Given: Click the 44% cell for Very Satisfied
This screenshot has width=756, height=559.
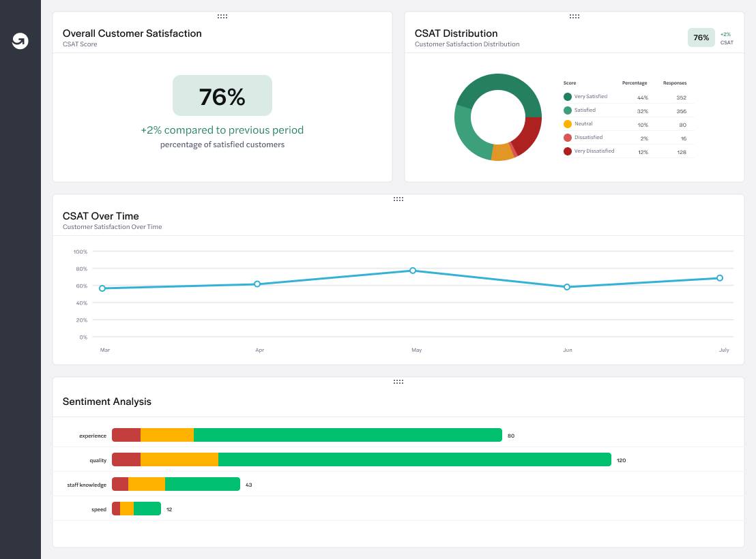Looking at the screenshot, I should click(643, 98).
